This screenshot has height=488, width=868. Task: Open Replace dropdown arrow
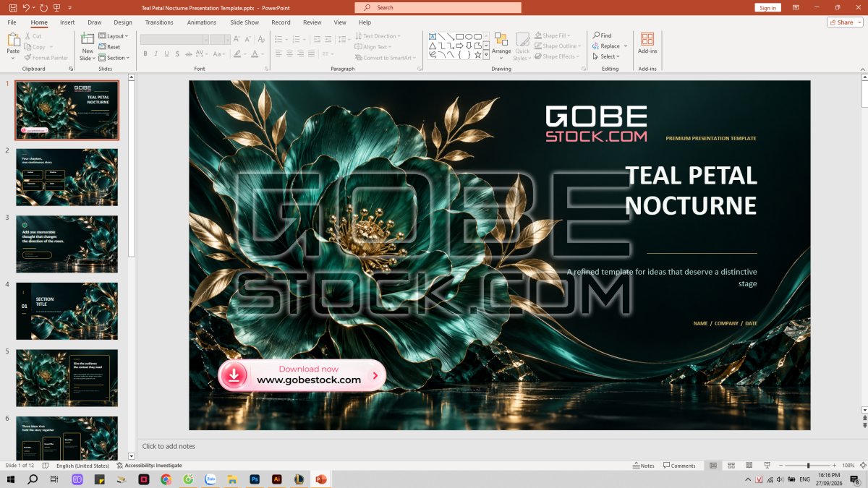tap(626, 46)
